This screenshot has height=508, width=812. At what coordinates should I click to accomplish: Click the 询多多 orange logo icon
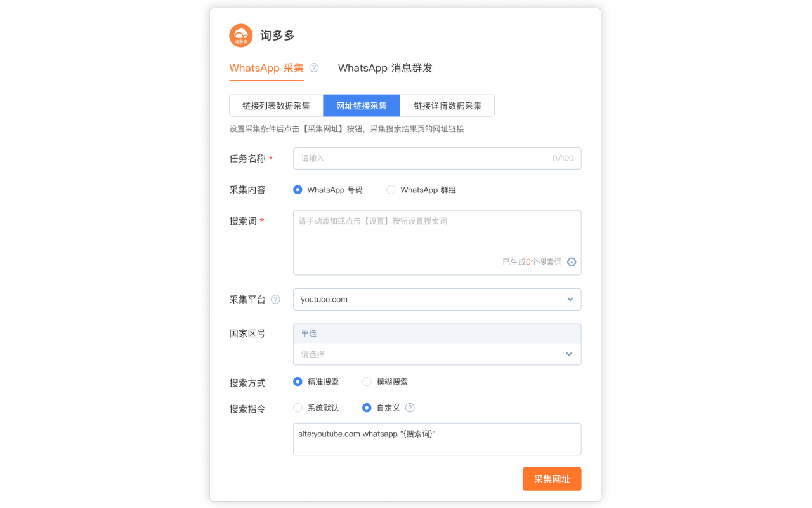tap(241, 36)
